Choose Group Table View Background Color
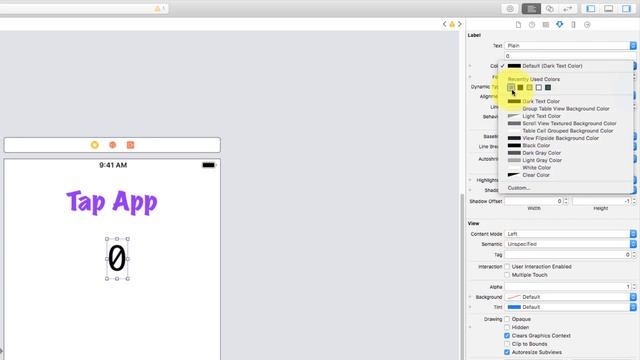This screenshot has width=640, height=360. pos(566,109)
